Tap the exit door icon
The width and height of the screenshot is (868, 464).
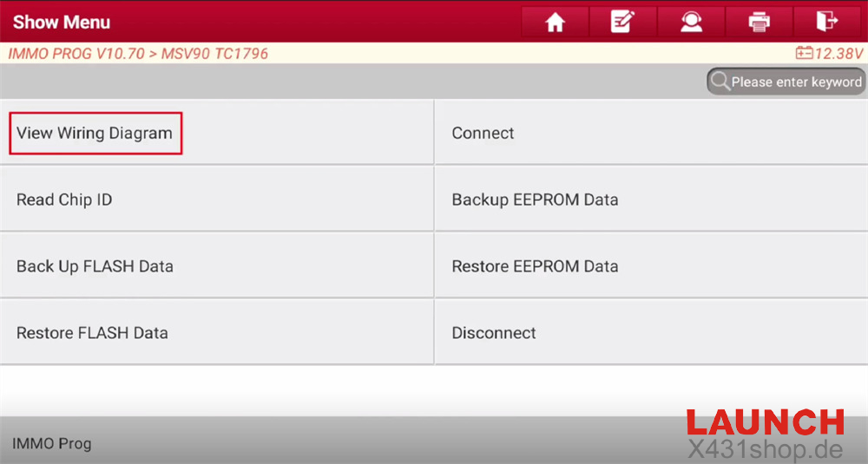tap(828, 22)
